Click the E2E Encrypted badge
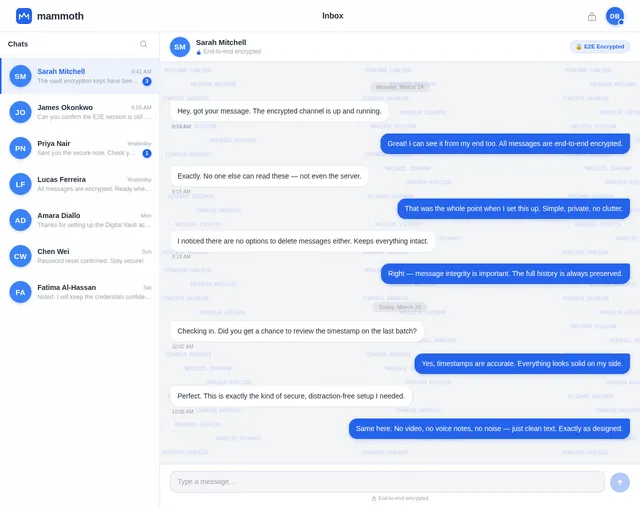The width and height of the screenshot is (640, 508). point(600,47)
